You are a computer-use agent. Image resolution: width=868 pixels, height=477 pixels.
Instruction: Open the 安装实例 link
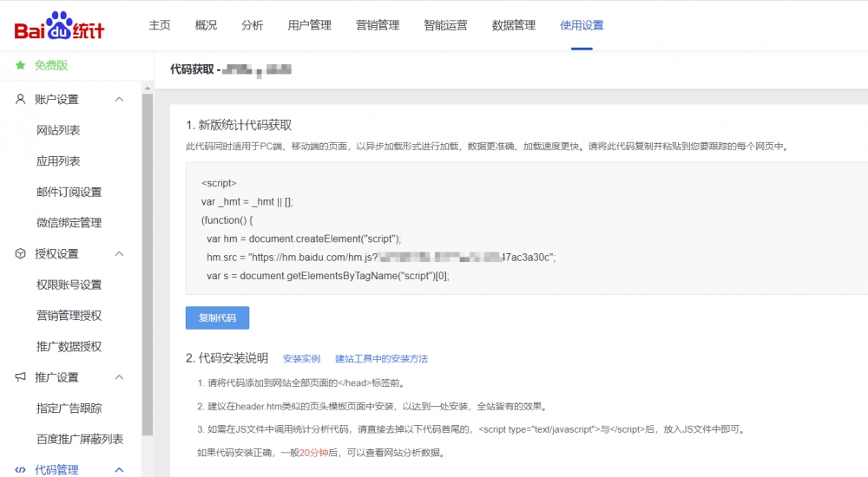coord(301,358)
